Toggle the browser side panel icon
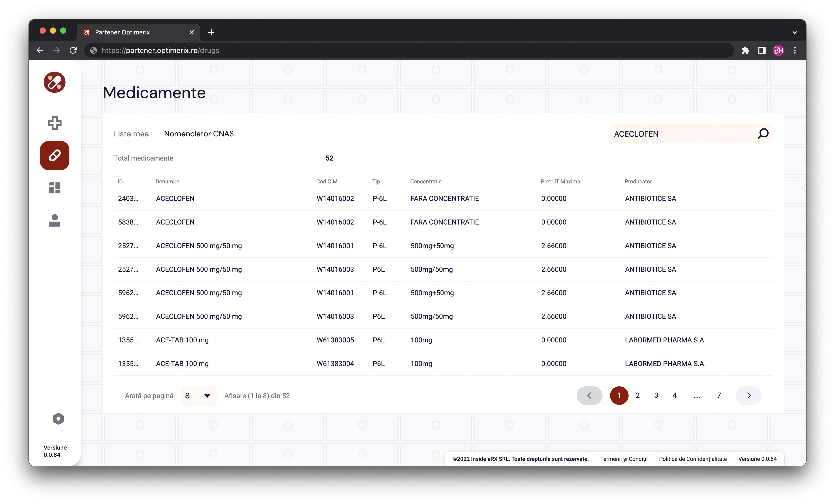 [762, 50]
